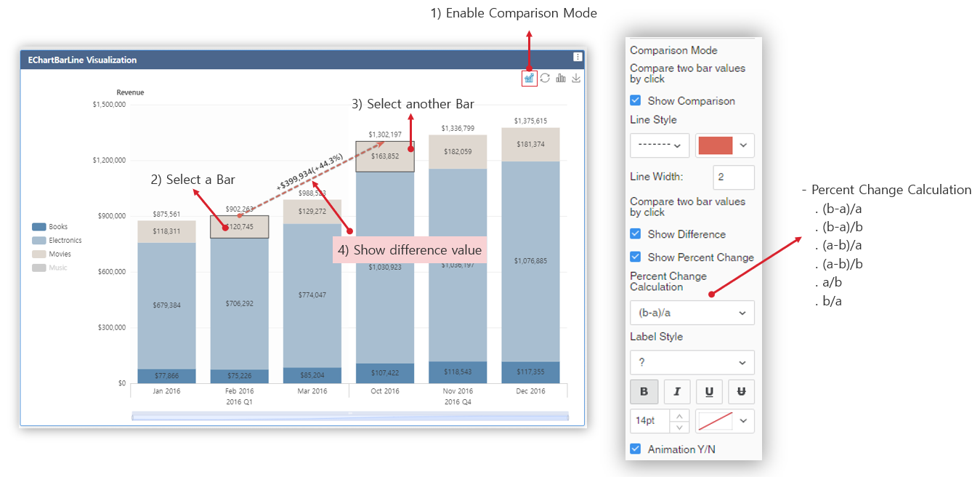Open the options menu on the visualization title bar
Image resolution: width=980 pixels, height=477 pixels.
click(577, 57)
